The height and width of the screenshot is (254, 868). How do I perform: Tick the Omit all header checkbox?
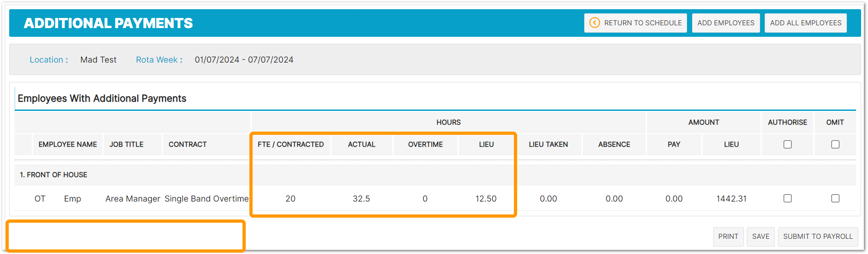(x=835, y=144)
